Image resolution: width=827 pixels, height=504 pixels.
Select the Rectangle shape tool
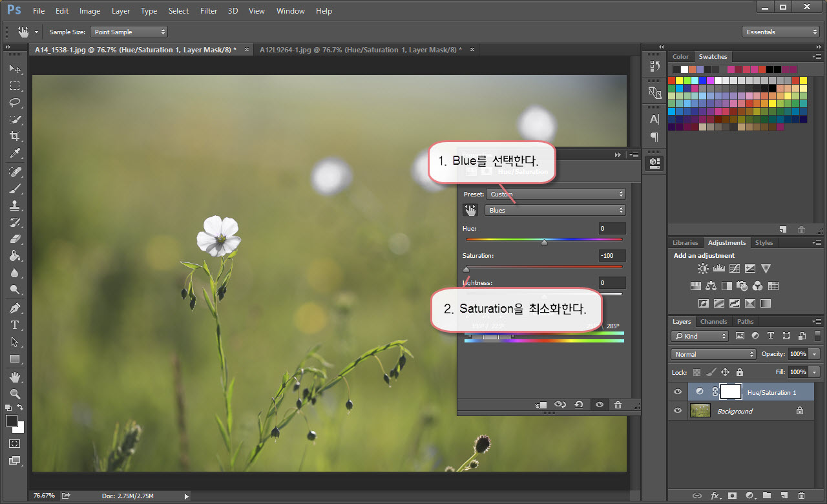(15, 359)
